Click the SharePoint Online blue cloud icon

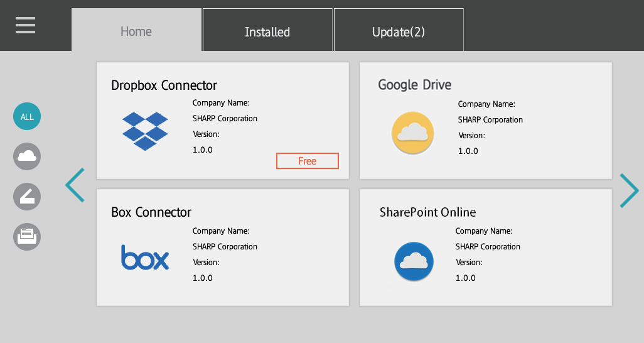(x=414, y=261)
